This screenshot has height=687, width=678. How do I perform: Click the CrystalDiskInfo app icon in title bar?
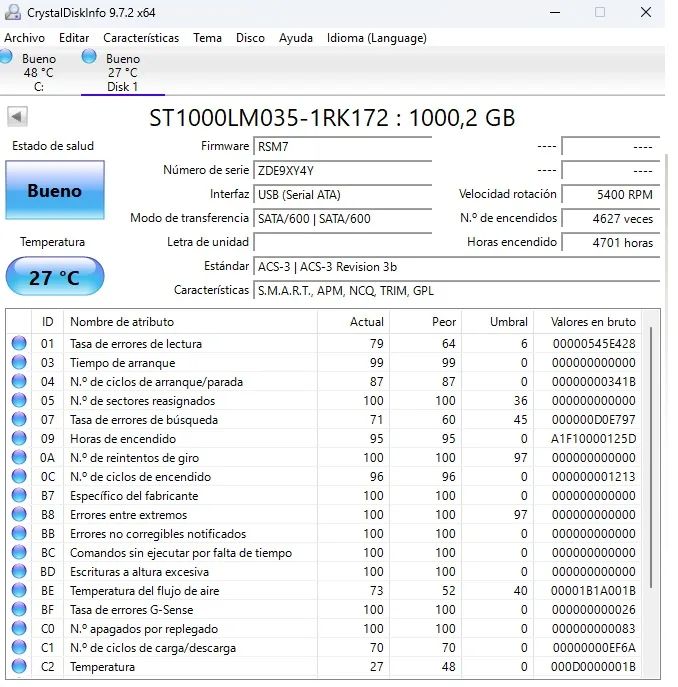[x=13, y=12]
